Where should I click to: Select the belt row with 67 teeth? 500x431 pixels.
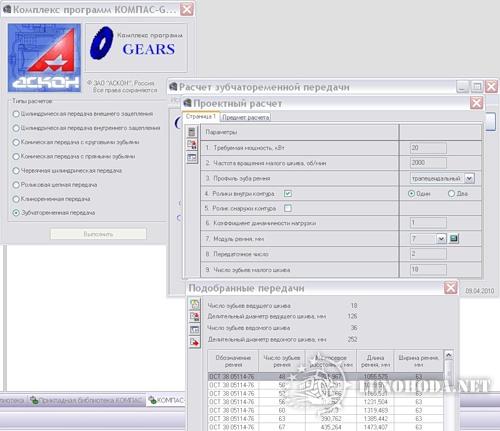[x=326, y=427]
